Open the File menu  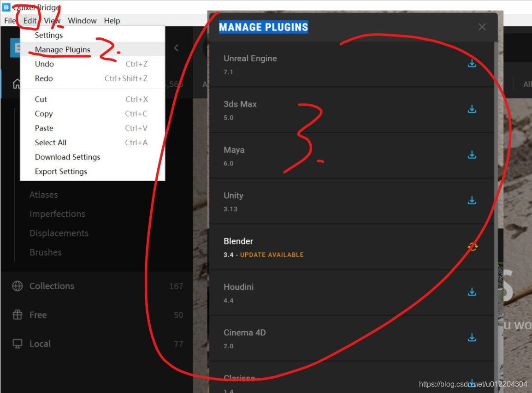(x=10, y=21)
